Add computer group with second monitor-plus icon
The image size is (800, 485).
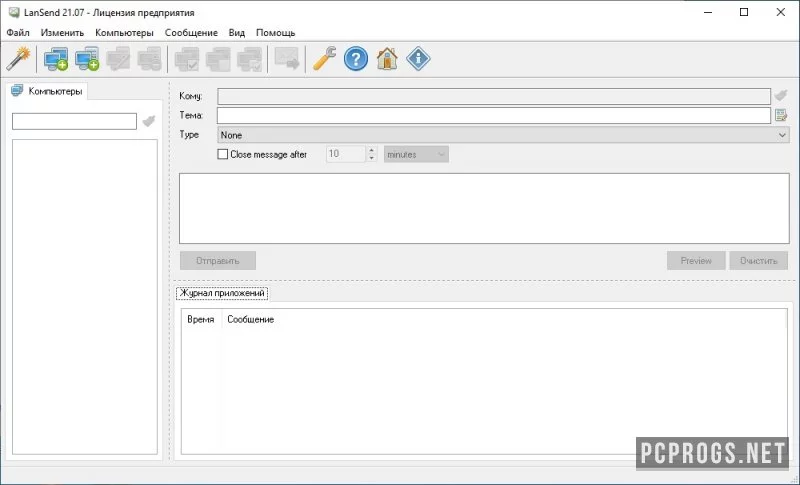[x=87, y=59]
